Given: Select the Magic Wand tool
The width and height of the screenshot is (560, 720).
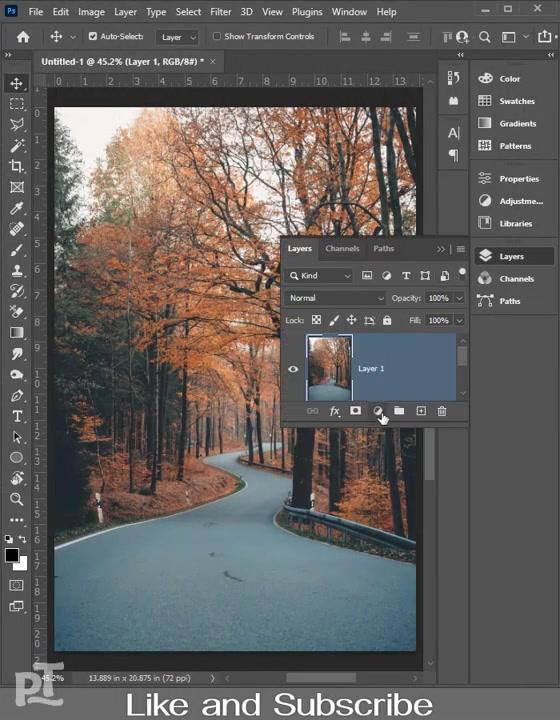Looking at the screenshot, I should [x=17, y=146].
